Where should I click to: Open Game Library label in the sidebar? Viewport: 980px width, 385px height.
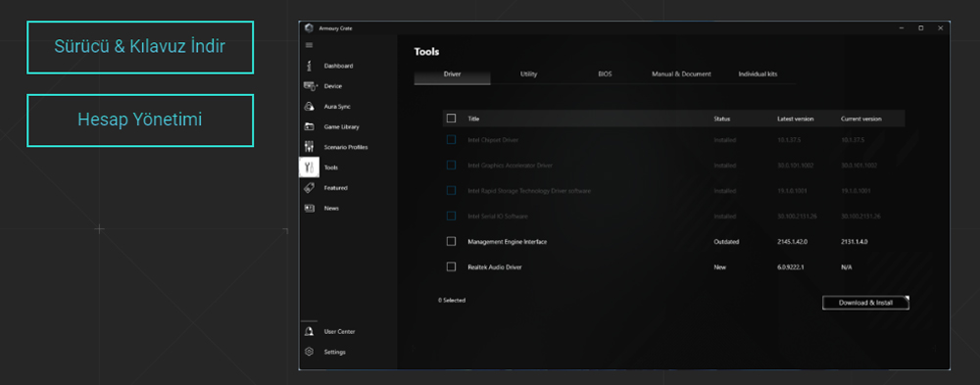tap(341, 127)
